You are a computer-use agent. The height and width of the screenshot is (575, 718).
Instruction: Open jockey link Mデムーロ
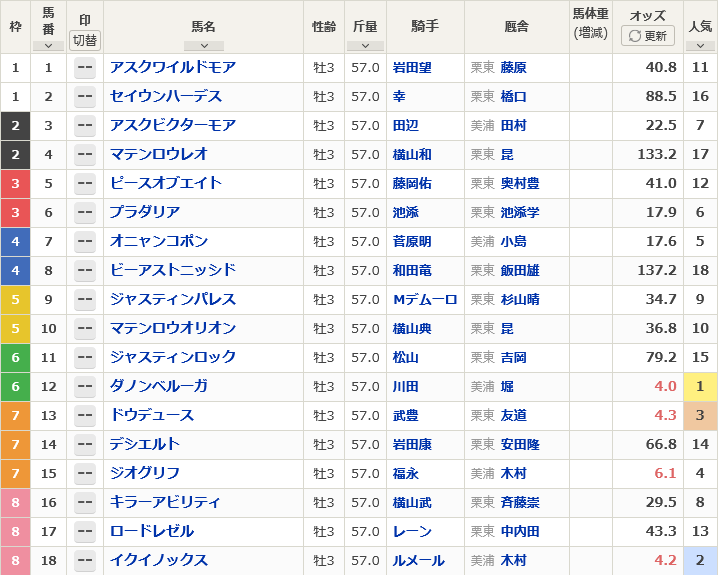tap(425, 299)
